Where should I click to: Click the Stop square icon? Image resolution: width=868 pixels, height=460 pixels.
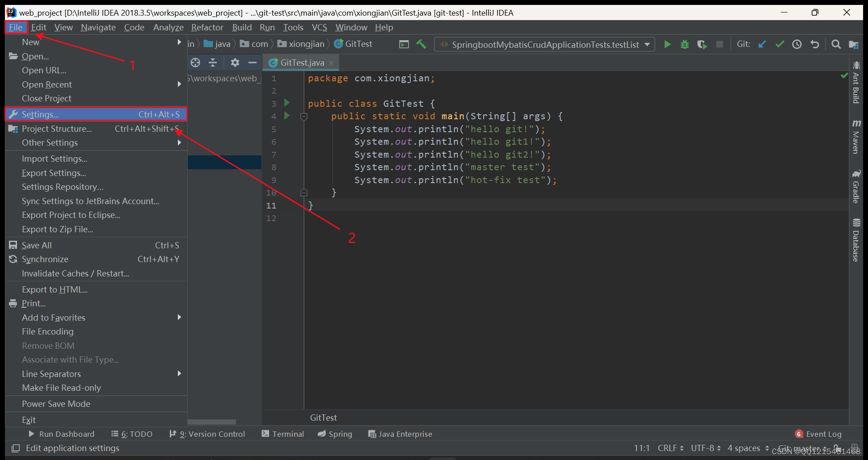(720, 44)
